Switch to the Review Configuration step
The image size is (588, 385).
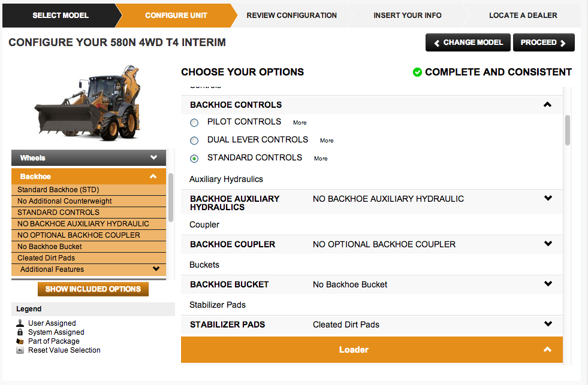pyautogui.click(x=291, y=16)
